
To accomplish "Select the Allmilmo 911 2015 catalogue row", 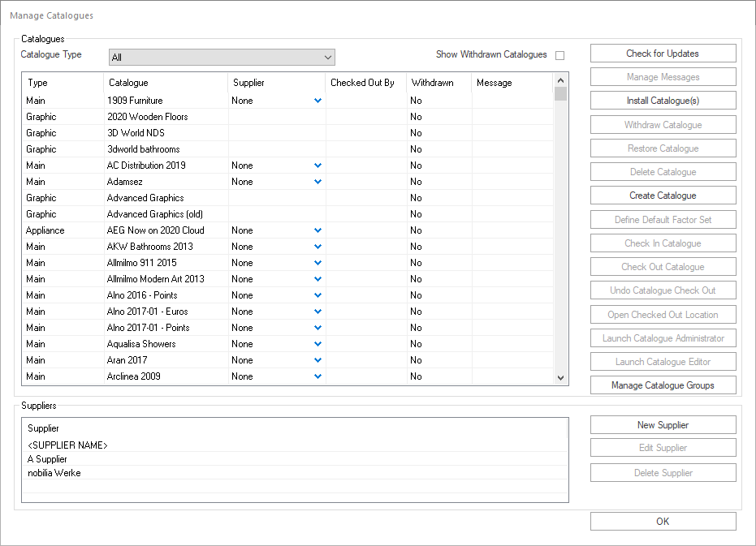I will point(141,263).
